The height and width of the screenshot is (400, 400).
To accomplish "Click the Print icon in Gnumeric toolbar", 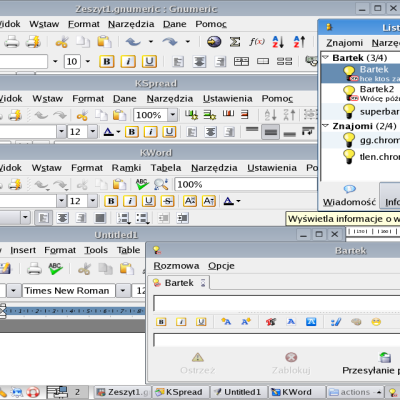I will 12,42.
